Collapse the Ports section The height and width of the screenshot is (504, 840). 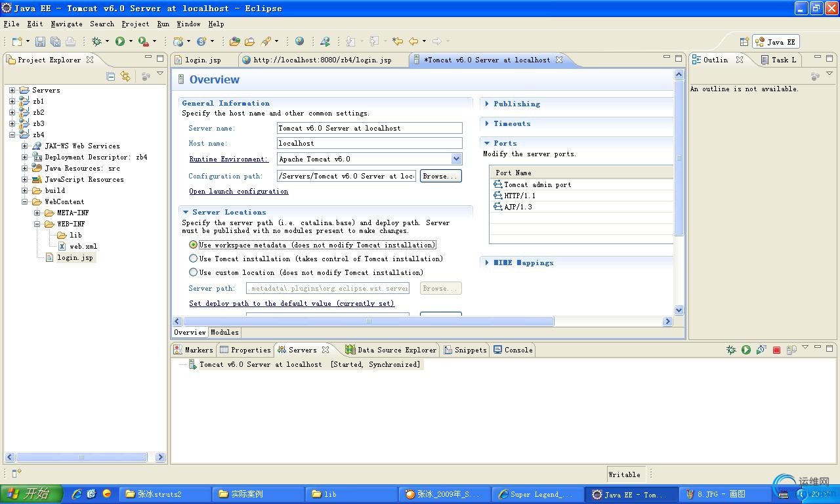(x=487, y=143)
